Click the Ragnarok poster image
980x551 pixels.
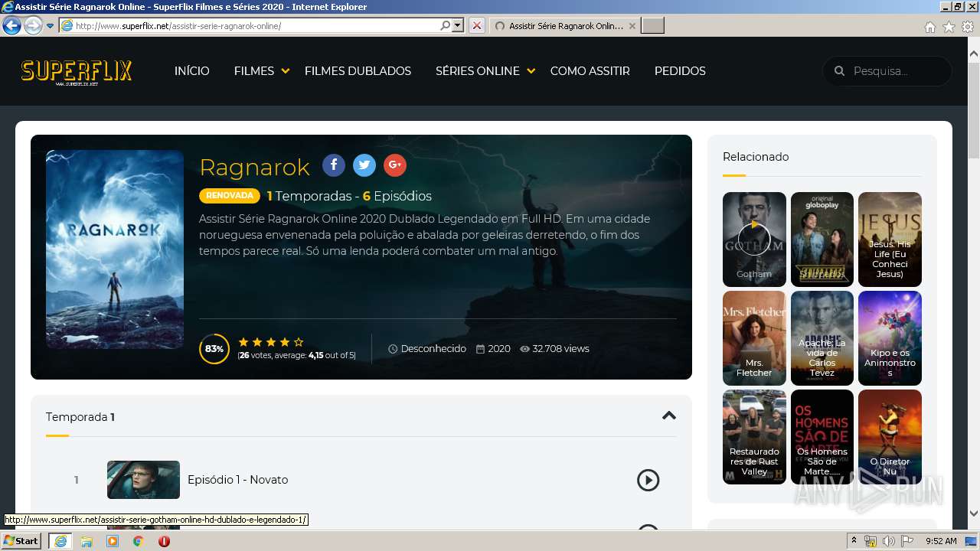115,249
